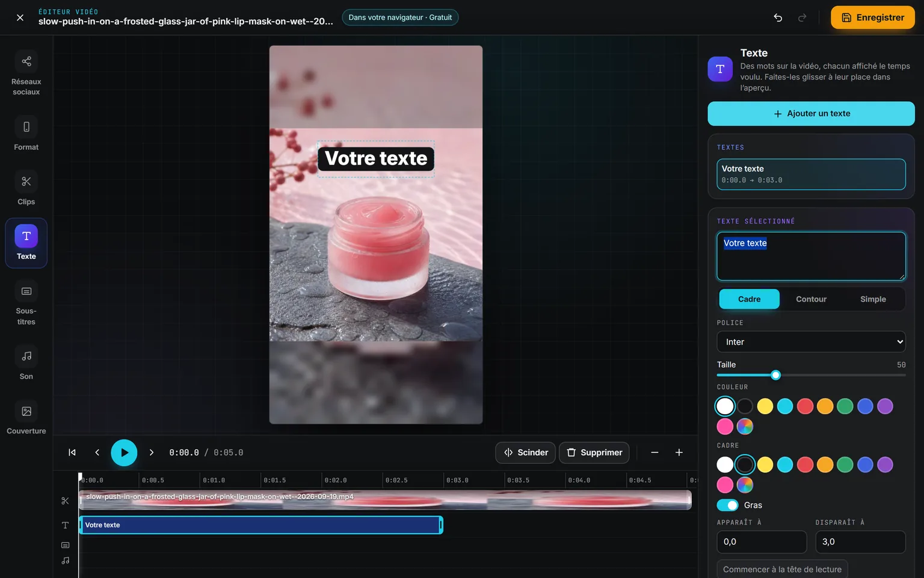
Task: Select the Cadre text style tab
Action: [x=750, y=299]
